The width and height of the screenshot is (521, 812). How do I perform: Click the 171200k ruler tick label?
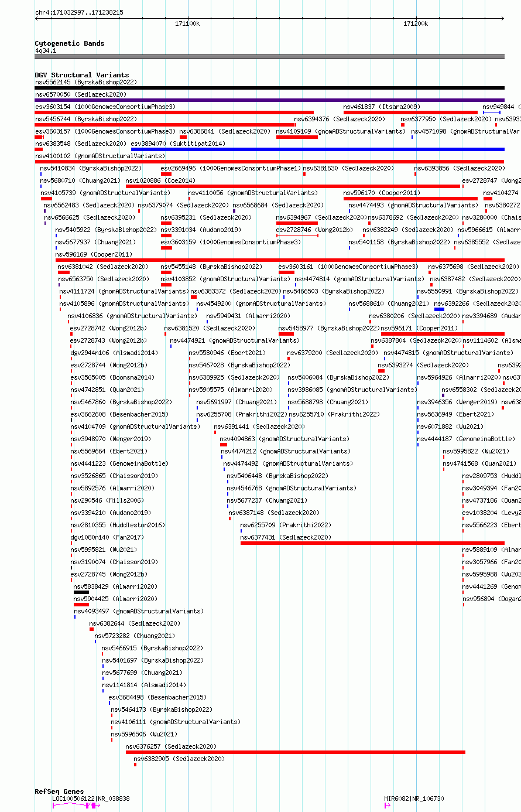coord(416,23)
